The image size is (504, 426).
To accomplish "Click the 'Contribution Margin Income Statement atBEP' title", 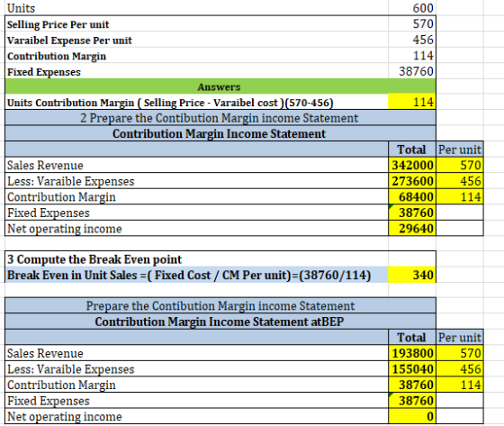I will [220, 322].
